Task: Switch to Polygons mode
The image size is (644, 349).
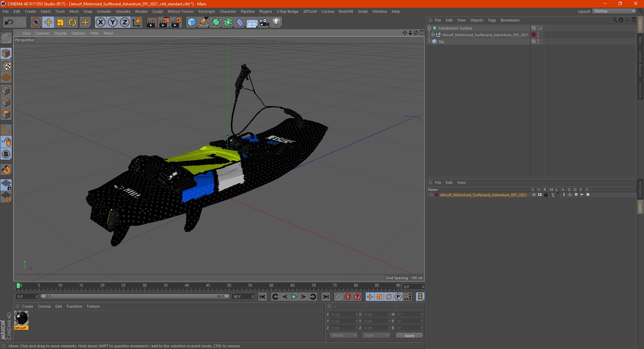Action: (x=6, y=114)
